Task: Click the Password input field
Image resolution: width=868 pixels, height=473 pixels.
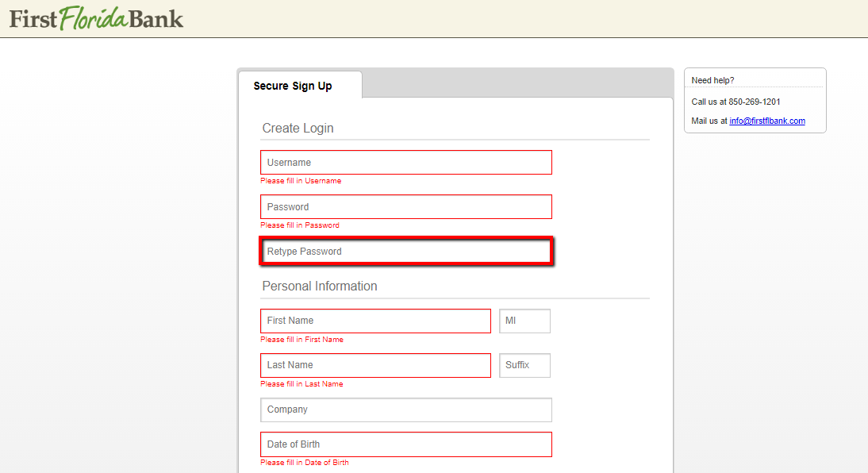Action: coord(405,206)
